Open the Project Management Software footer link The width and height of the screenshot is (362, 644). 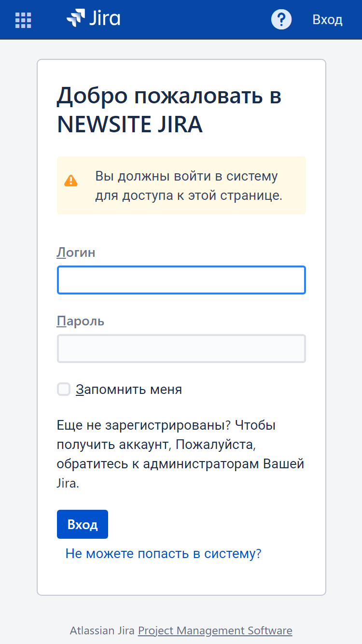215,630
